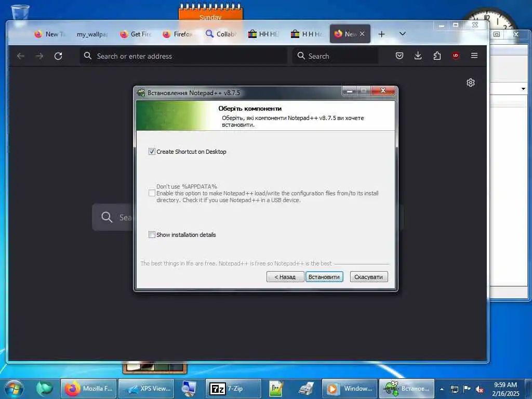Open Windows Media Player taskbar button
This screenshot has height=399, width=532.
pyautogui.click(x=350, y=389)
